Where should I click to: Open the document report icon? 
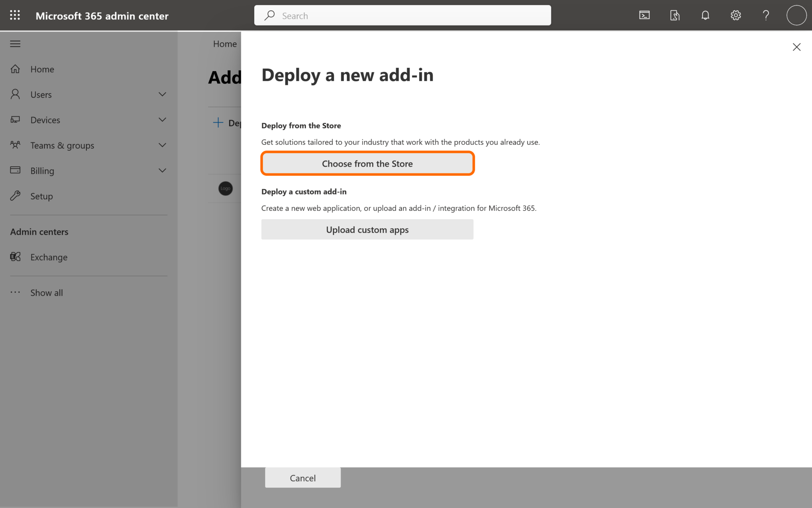pos(674,15)
